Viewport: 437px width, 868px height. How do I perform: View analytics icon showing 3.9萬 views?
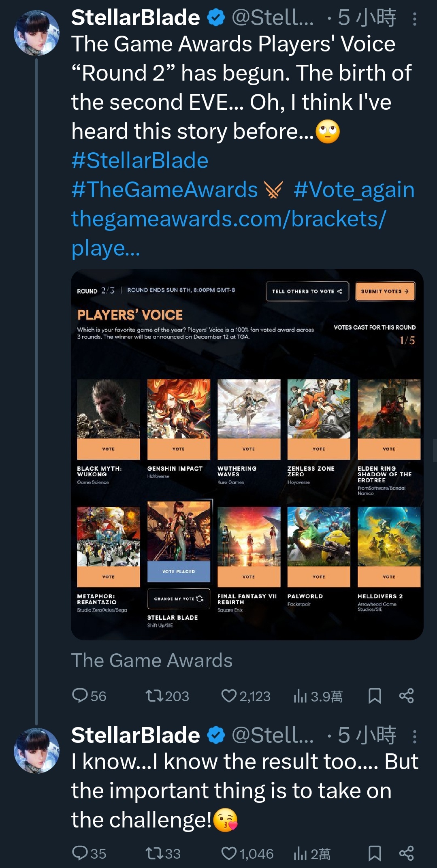pos(300,696)
